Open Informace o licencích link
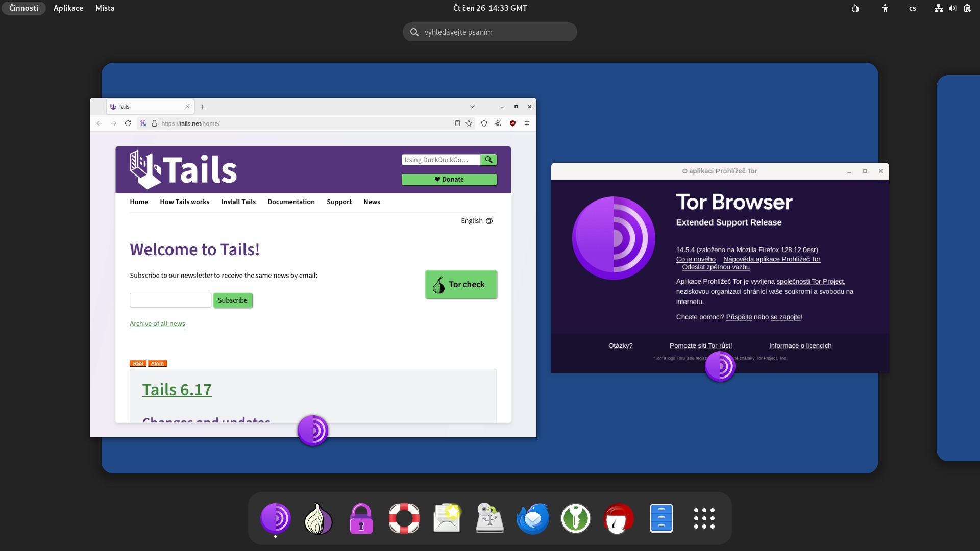Screen dimensions: 980x551 (800, 346)
